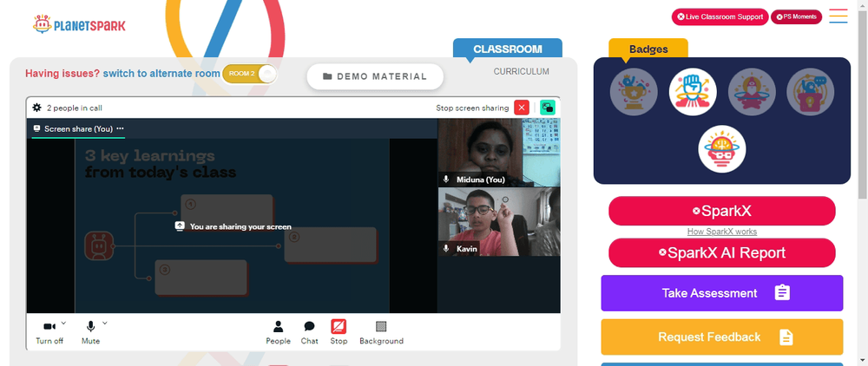Click switch to alternate room link
Image resolution: width=868 pixels, height=366 pixels.
[x=161, y=74]
